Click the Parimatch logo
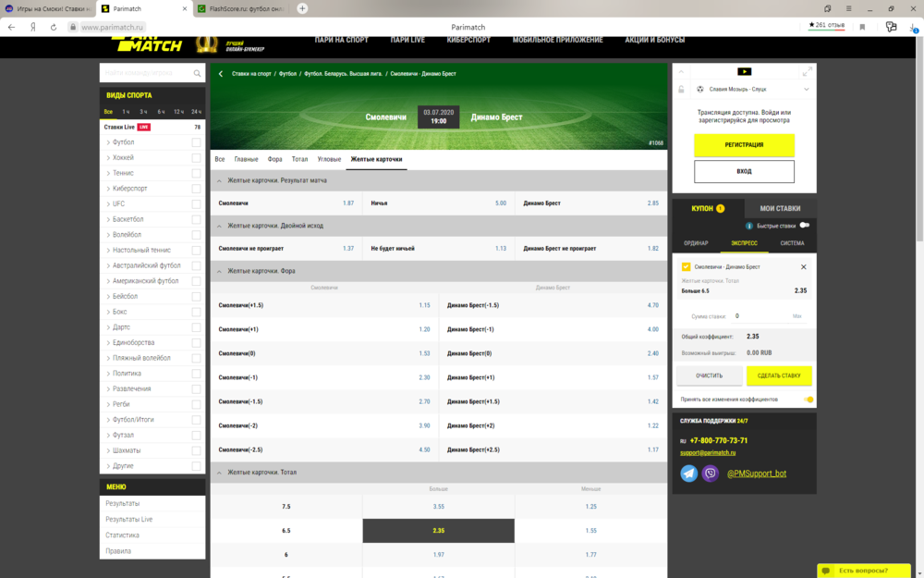 pos(149,43)
